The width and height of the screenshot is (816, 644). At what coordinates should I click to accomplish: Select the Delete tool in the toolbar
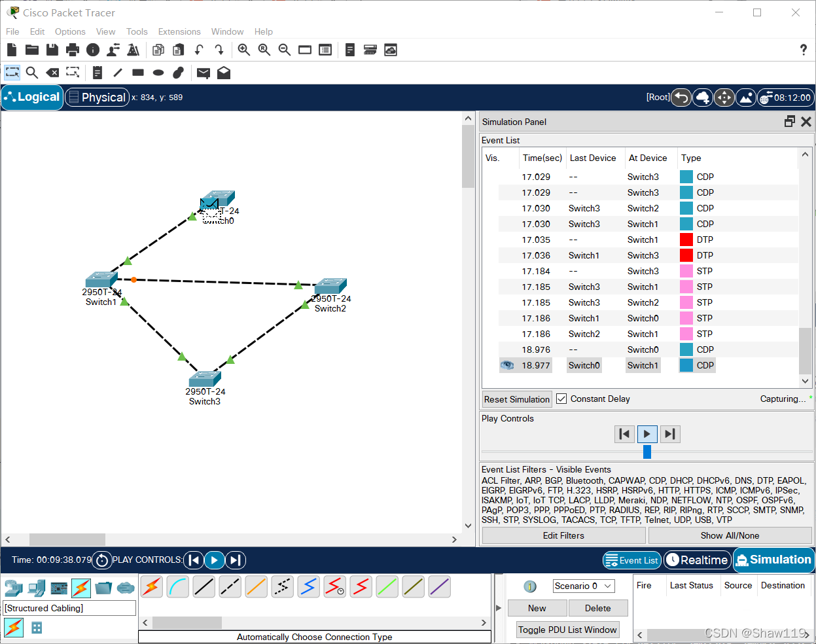pos(52,73)
